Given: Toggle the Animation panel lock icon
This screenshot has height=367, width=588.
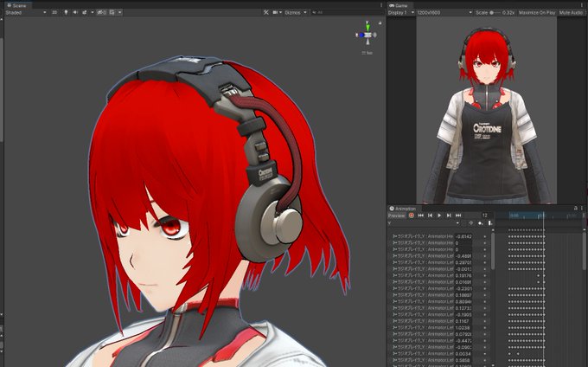Looking at the screenshot, I should pos(576,208).
